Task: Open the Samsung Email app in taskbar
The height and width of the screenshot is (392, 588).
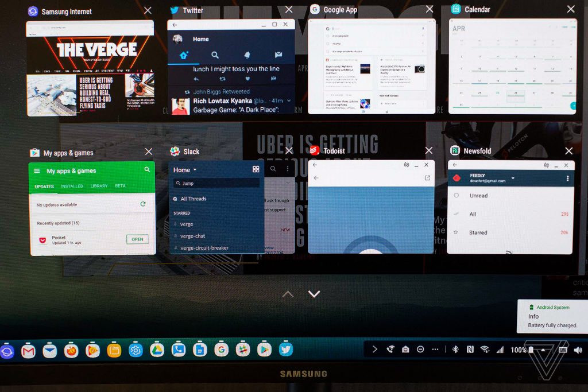Action: click(x=49, y=351)
